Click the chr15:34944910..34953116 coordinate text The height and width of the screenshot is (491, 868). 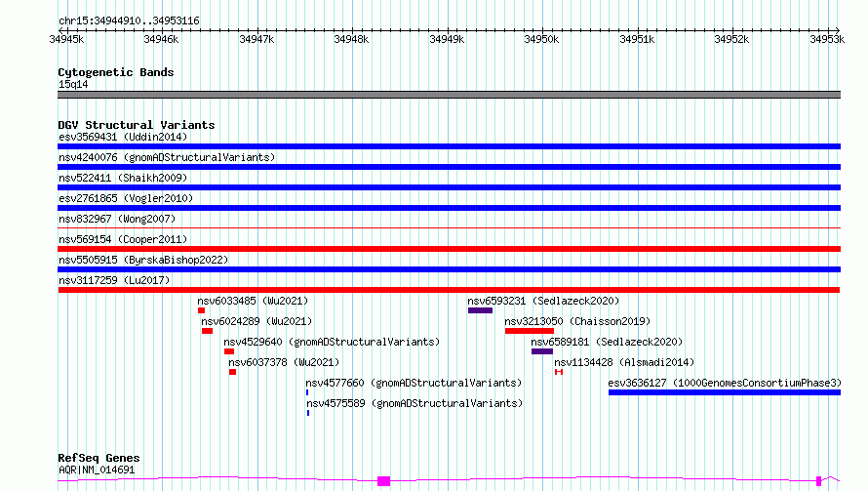coord(129,21)
